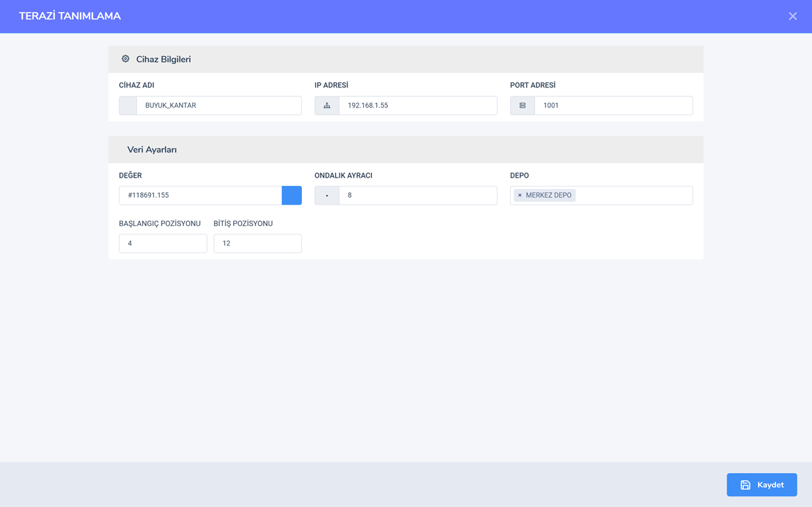Click the Değer field containing #118691.155
Screen dimensions: 812x507
[x=200, y=196]
